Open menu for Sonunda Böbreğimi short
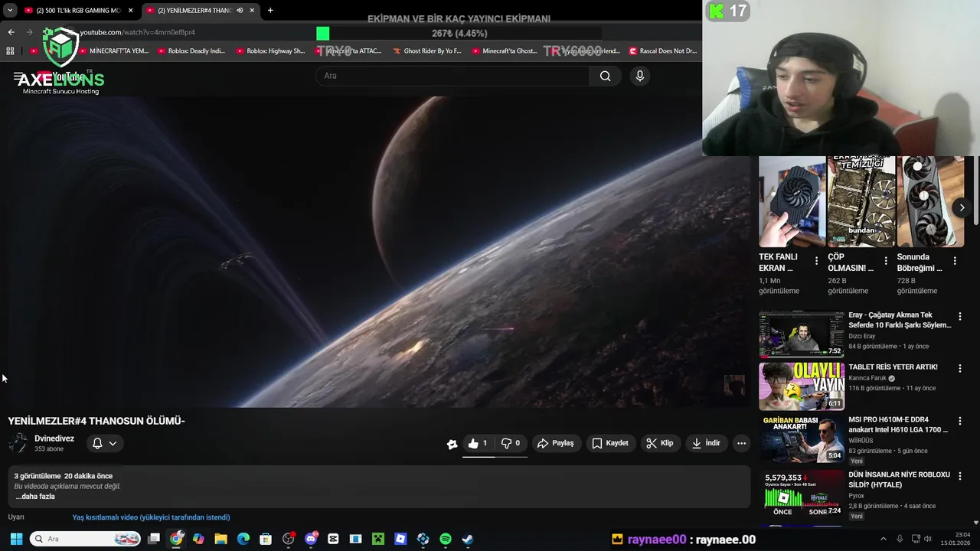 (x=954, y=261)
